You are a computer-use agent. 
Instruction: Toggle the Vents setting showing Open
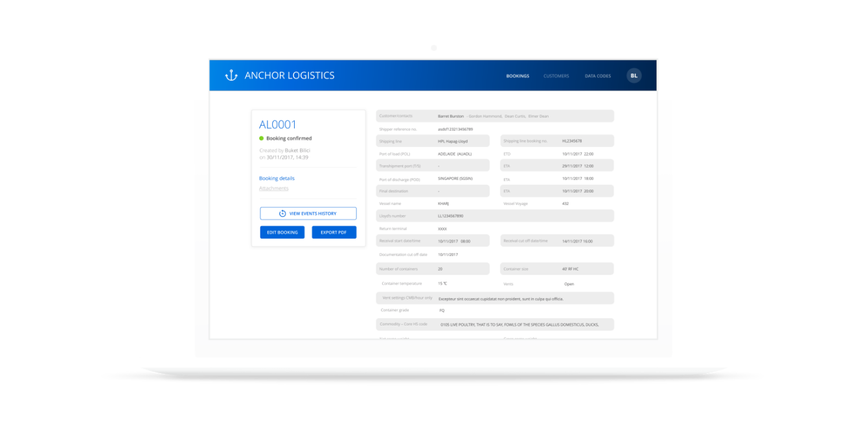(x=569, y=283)
